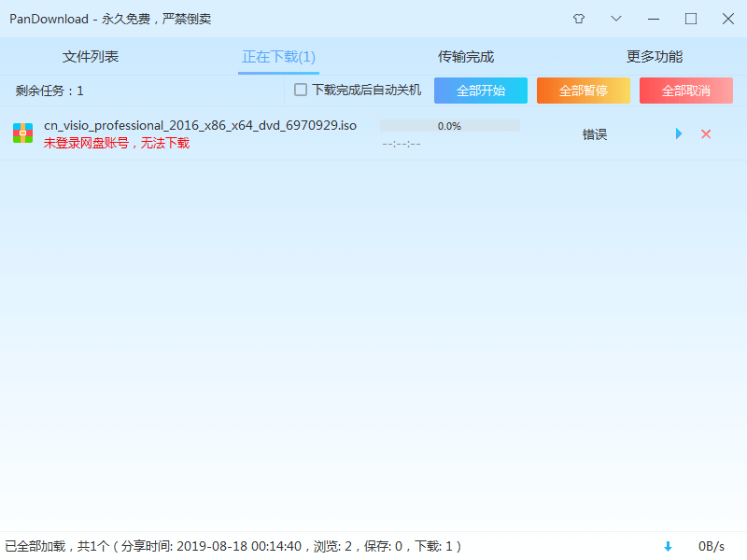Go to the 更多功能 tab

coord(655,57)
